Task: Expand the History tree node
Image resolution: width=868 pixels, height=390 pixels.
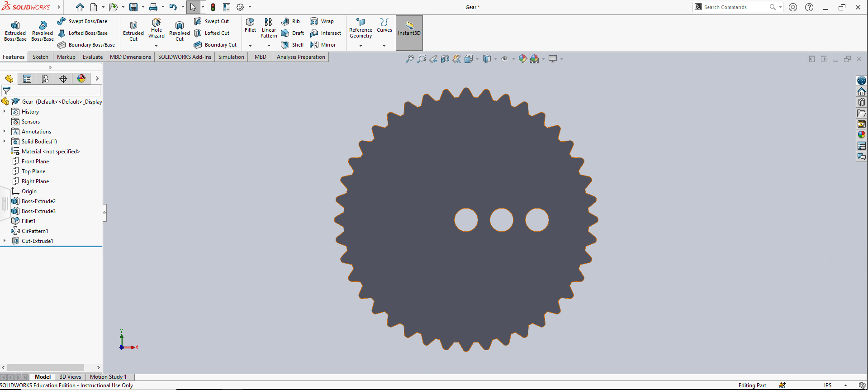Action: tap(5, 111)
